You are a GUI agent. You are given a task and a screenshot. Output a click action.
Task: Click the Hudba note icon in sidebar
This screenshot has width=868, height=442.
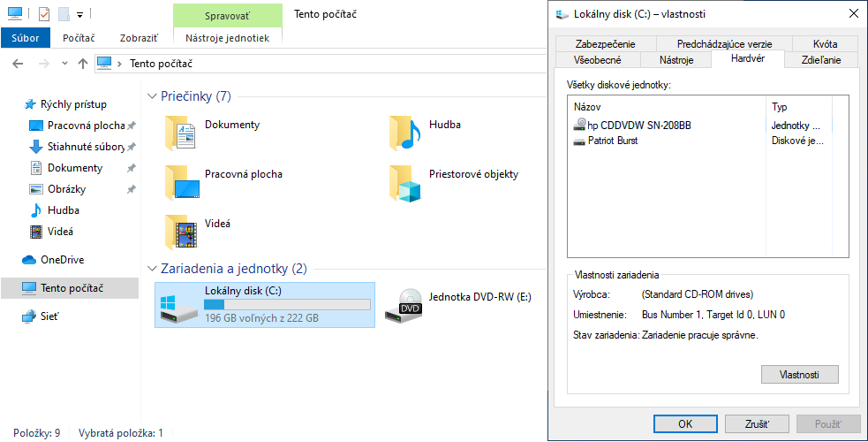tap(36, 210)
